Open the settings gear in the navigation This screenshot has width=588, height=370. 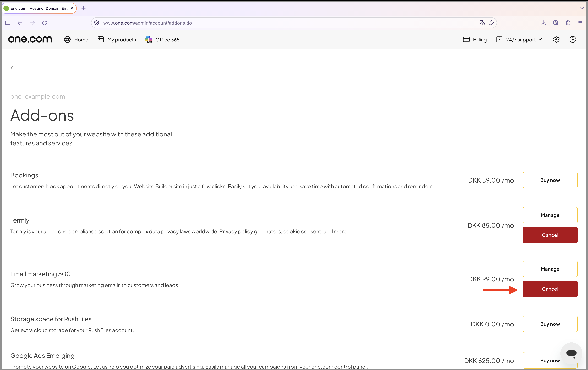point(556,39)
